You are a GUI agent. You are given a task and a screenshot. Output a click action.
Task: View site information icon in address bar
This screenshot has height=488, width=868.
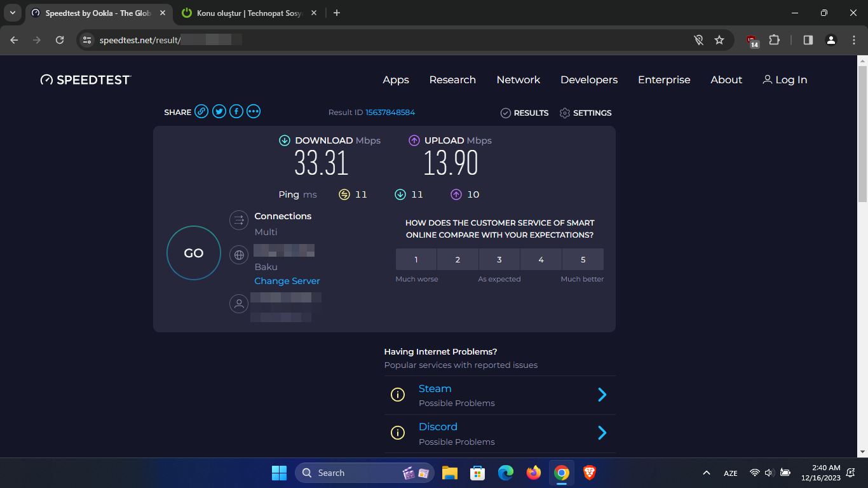88,40
